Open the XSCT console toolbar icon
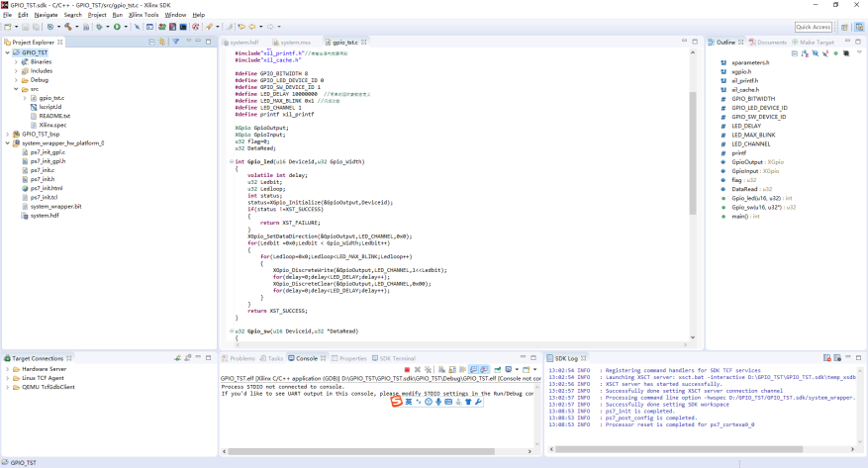This screenshot has height=468, width=868. (183, 27)
